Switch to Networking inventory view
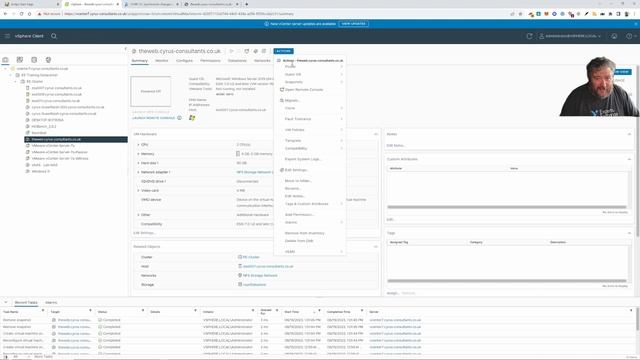640x360 pixels. tap(48, 60)
